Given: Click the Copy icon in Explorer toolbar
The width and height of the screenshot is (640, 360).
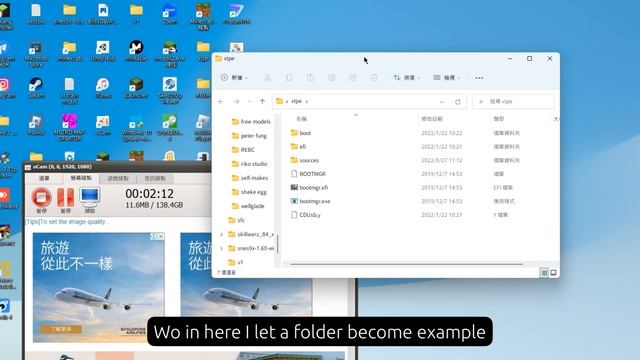Looking at the screenshot, I should point(289,78).
